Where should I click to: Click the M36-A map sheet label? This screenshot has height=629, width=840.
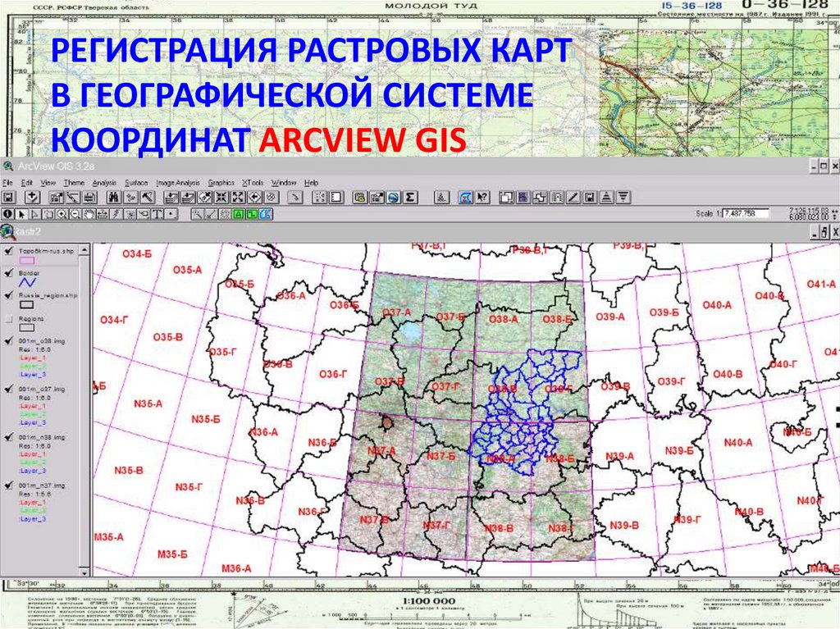236,568
